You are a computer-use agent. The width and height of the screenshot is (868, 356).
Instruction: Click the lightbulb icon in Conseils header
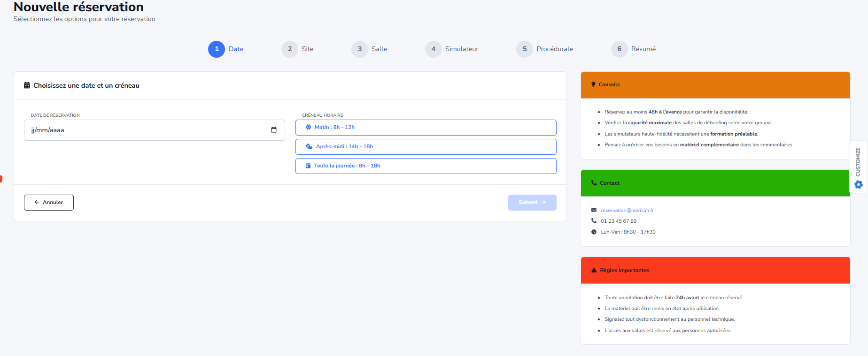tap(593, 84)
